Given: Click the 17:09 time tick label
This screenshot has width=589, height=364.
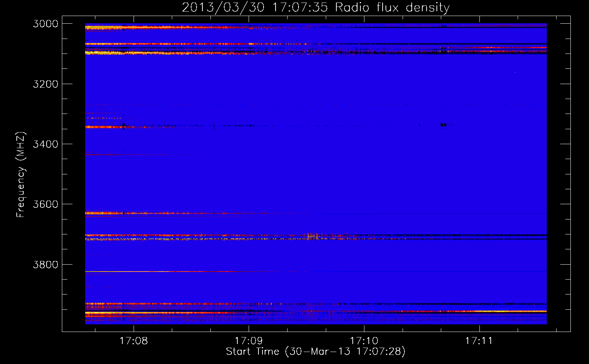Looking at the screenshot, I should (x=249, y=341).
